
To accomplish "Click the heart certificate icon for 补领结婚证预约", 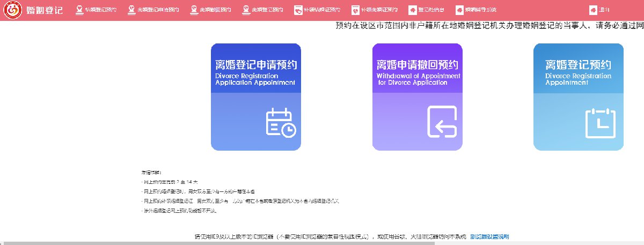I will pos(298,10).
